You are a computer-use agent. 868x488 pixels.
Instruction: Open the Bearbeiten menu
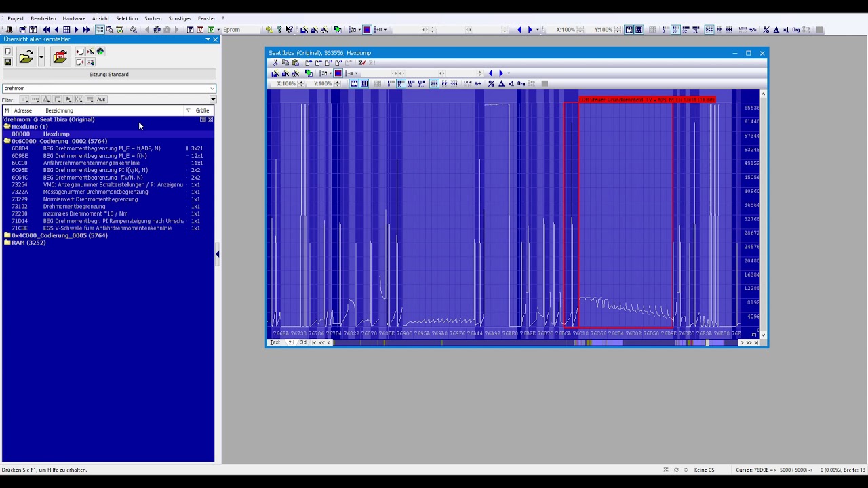[43, 18]
